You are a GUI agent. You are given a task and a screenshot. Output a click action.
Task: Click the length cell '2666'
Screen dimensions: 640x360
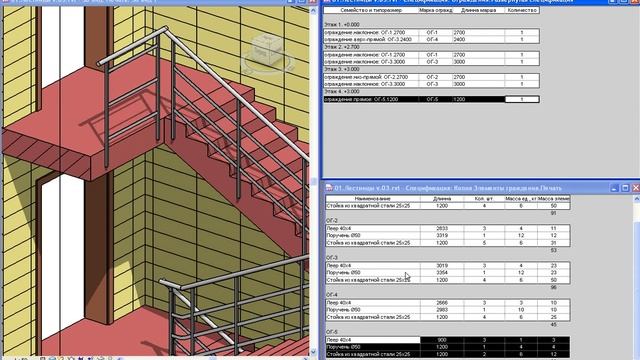coord(442,303)
